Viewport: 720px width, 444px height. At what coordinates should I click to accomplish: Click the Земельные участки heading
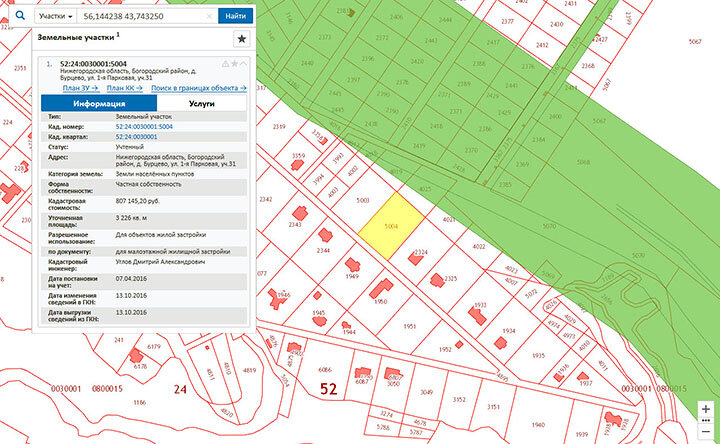(76, 38)
